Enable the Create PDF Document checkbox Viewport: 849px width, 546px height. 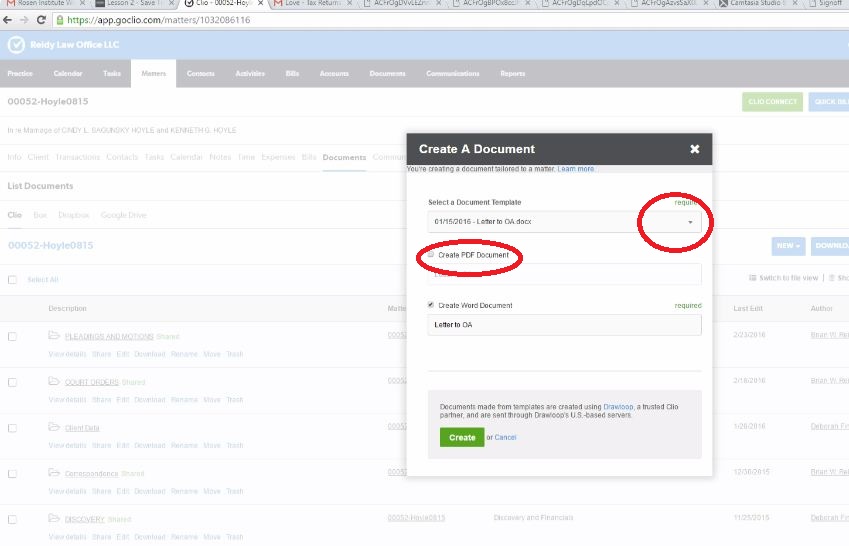click(431, 254)
